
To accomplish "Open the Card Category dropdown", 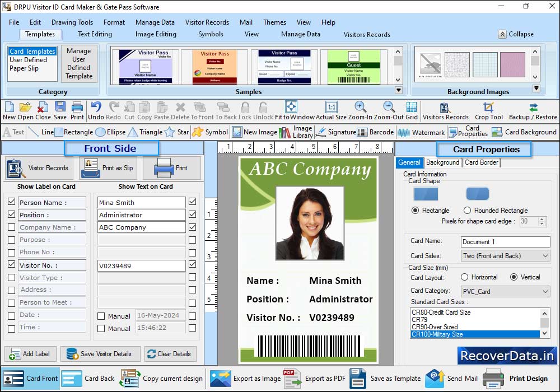I will tap(505, 291).
